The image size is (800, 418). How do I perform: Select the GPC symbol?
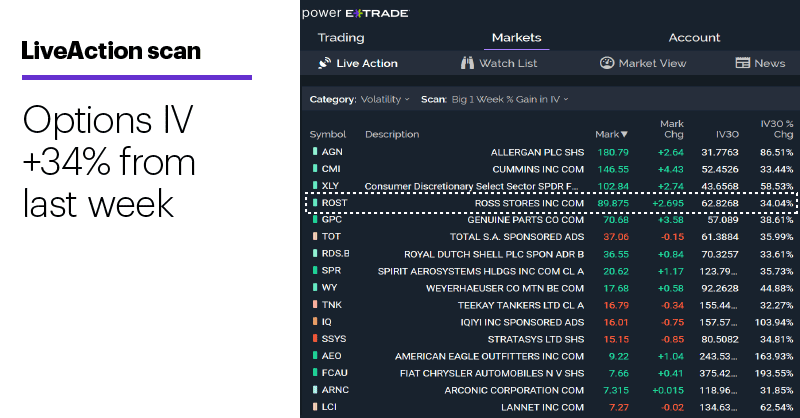332,219
